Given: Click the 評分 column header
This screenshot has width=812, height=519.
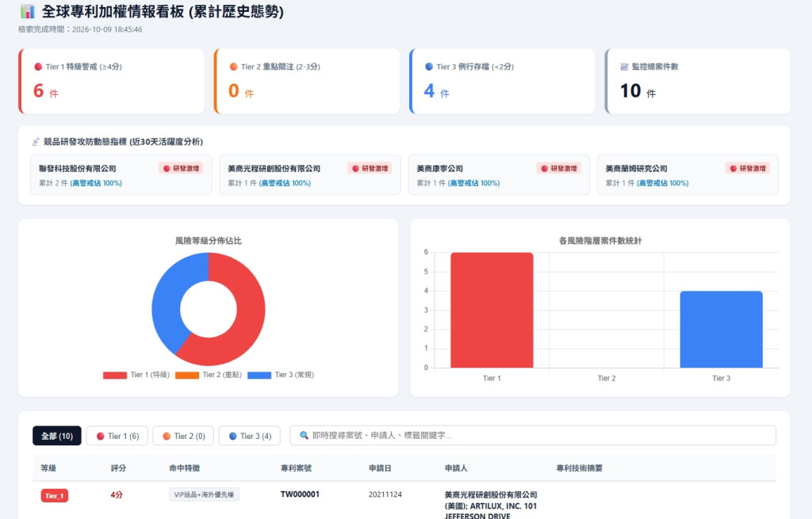Looking at the screenshot, I should 118,468.
